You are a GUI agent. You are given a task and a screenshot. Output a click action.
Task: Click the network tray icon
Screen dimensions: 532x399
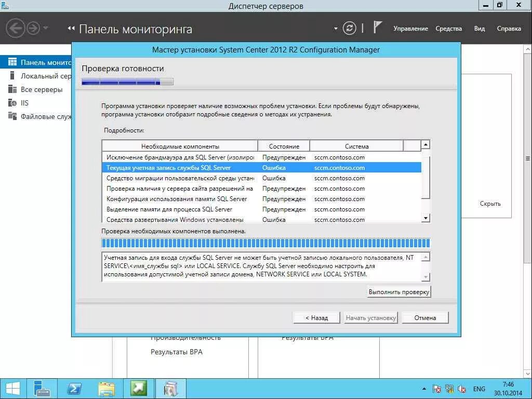449,389
